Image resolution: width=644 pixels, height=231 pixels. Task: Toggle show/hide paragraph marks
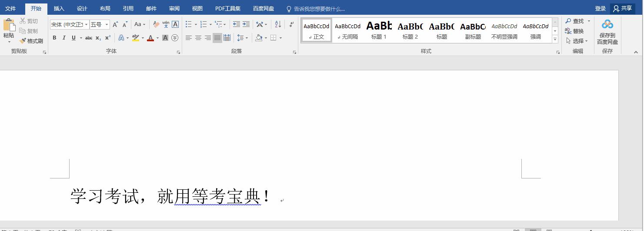pos(291,25)
